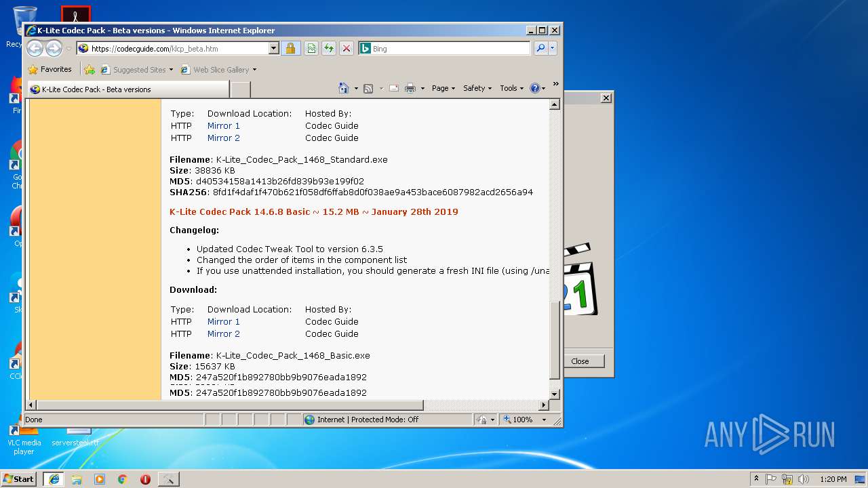Open the Tools menu
This screenshot has width=868, height=488.
pyautogui.click(x=511, y=88)
